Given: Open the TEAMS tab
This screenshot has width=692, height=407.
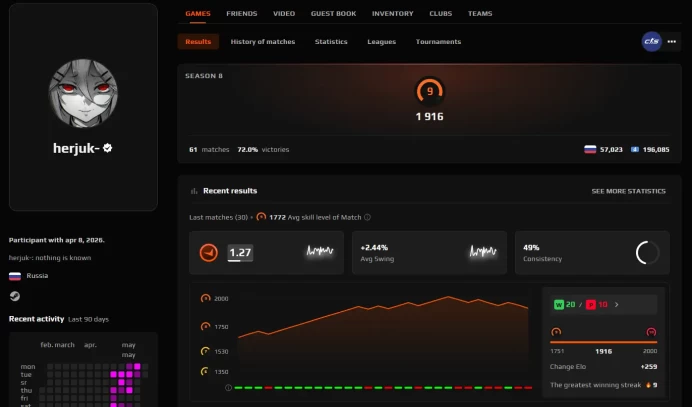Looking at the screenshot, I should tap(480, 14).
